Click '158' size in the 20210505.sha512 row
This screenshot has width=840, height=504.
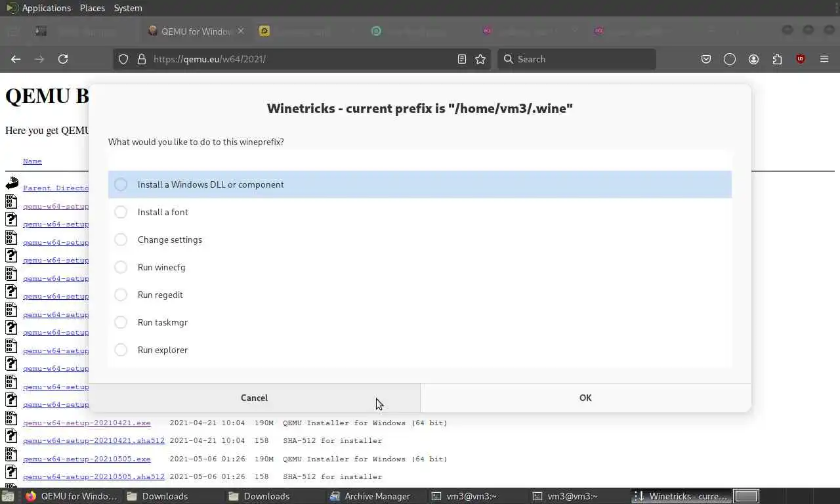coord(261,476)
